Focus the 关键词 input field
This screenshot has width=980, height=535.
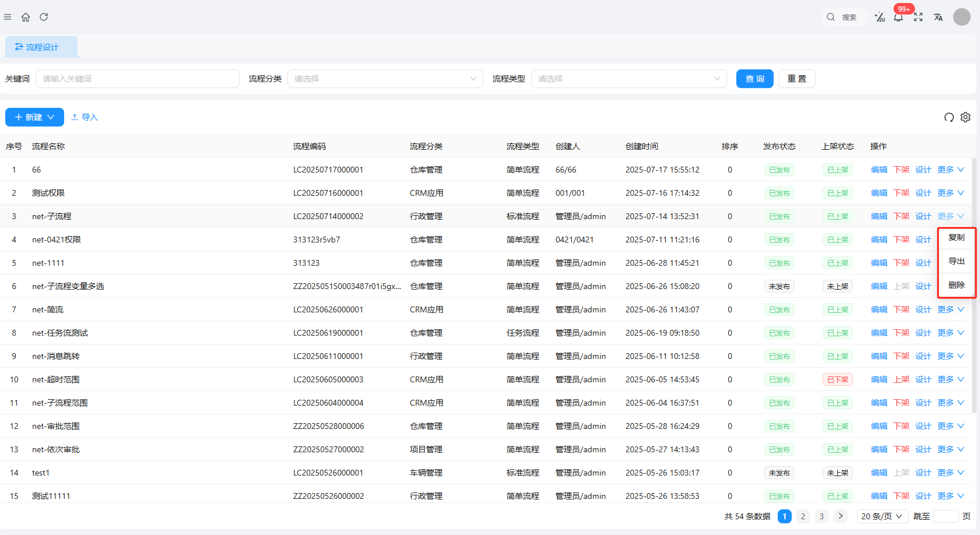point(138,79)
